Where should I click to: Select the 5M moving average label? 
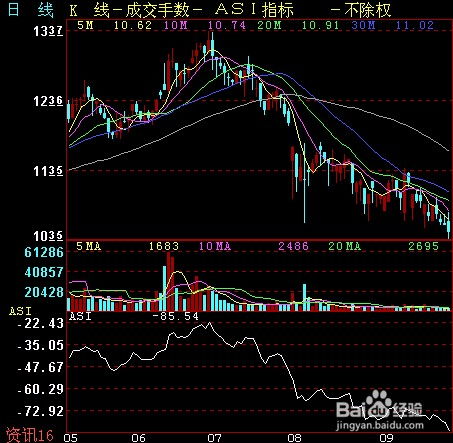pyautogui.click(x=86, y=25)
